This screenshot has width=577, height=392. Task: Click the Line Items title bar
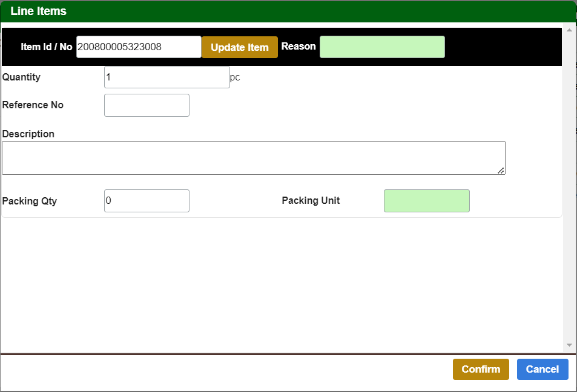41,11
